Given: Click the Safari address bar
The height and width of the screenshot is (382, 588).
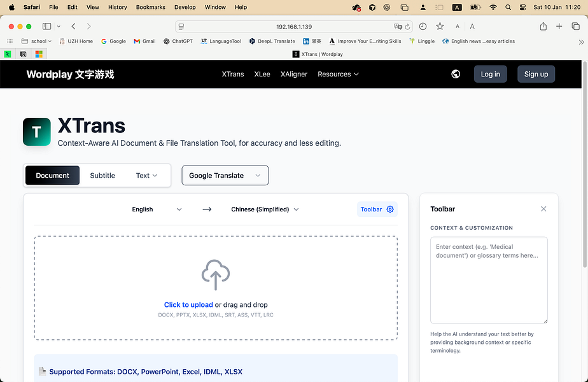Looking at the screenshot, I should point(294,27).
